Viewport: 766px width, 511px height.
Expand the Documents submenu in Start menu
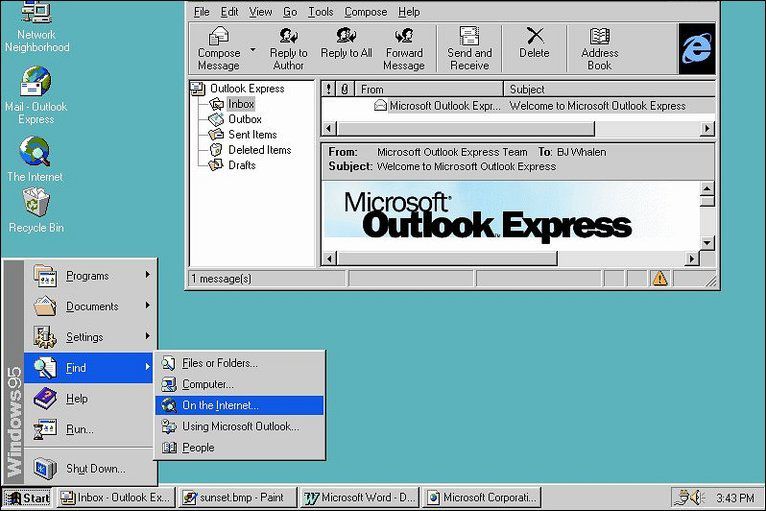coord(90,306)
